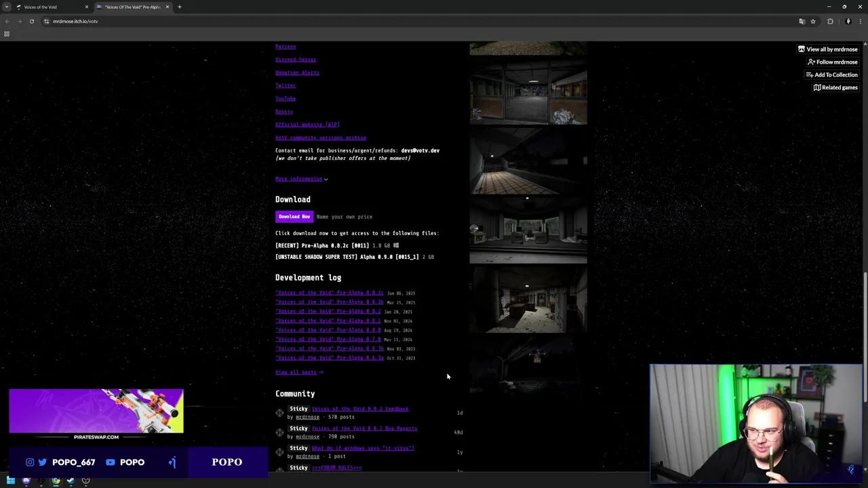Click the browser back arrow
This screenshot has height=488, width=868.
7,21
